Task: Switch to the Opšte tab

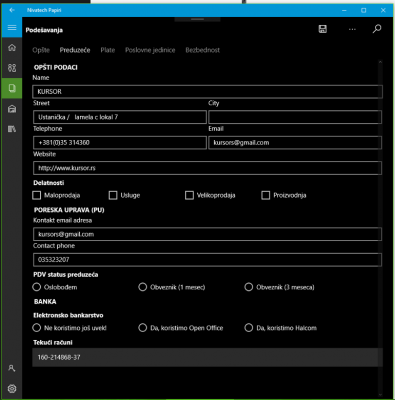Action: pyautogui.click(x=41, y=50)
